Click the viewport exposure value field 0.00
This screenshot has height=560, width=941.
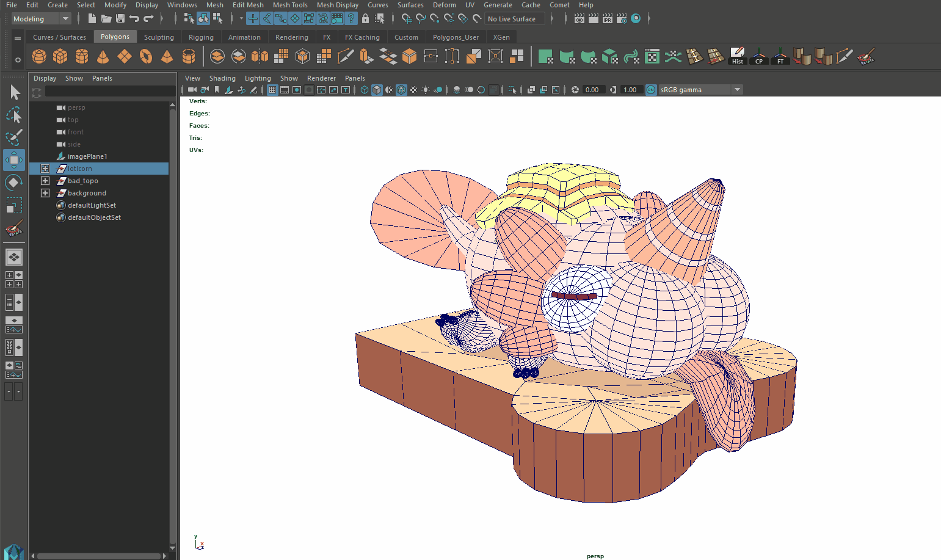[x=593, y=90]
